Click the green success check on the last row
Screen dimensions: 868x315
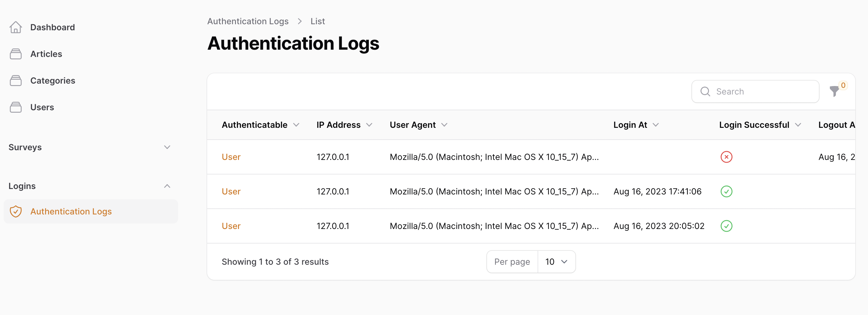pyautogui.click(x=727, y=226)
